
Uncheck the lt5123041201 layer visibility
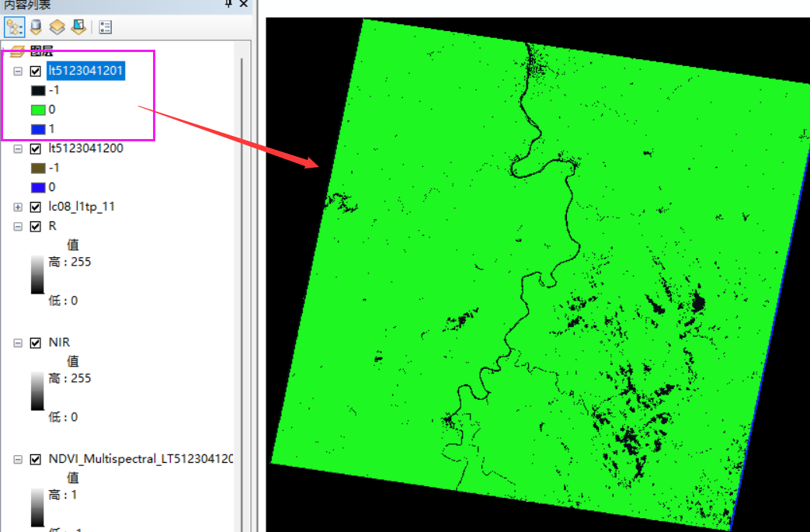(34, 70)
